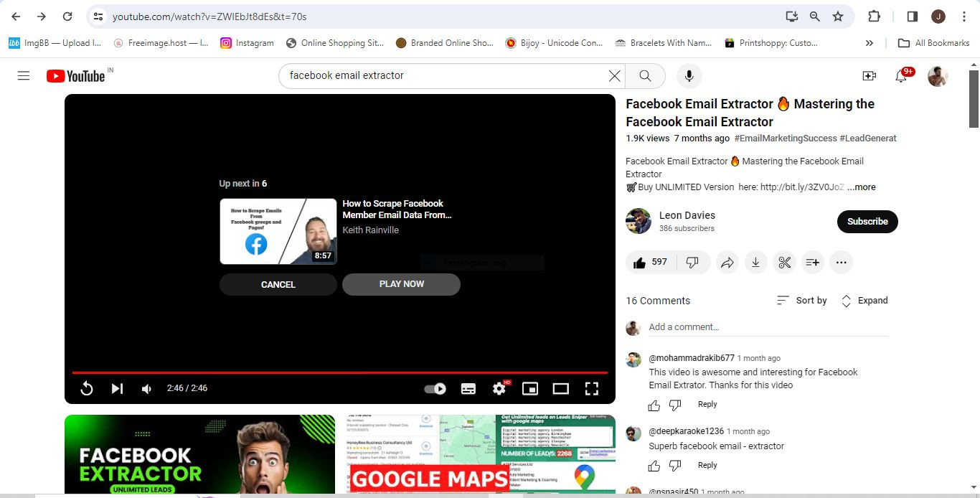Open Printshoppy bookmark
The image size is (980, 498).
click(x=771, y=43)
